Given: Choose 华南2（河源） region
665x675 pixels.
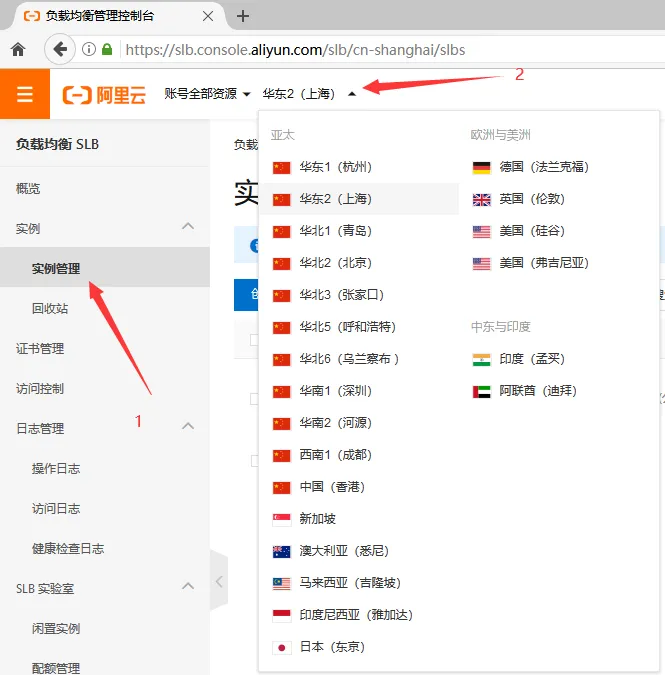Looking at the screenshot, I should point(359,423).
